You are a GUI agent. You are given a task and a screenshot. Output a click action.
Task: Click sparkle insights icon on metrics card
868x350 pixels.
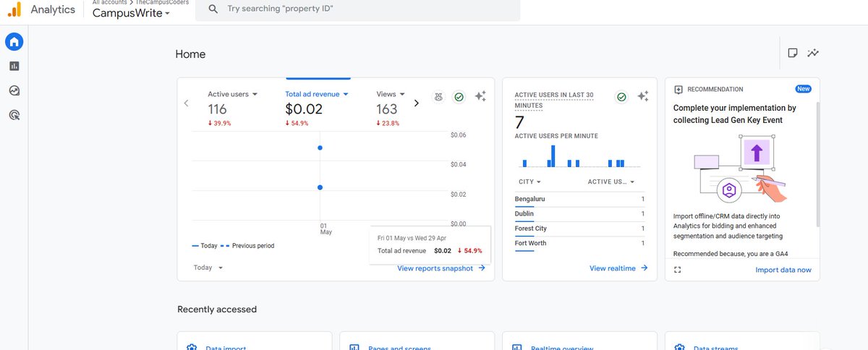[480, 96]
